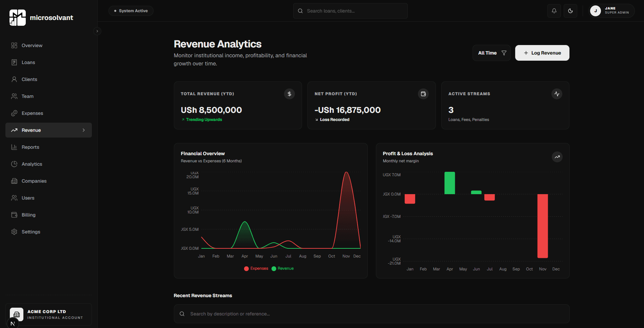Open the Loans menu item
The height and width of the screenshot is (328, 644).
48,62
